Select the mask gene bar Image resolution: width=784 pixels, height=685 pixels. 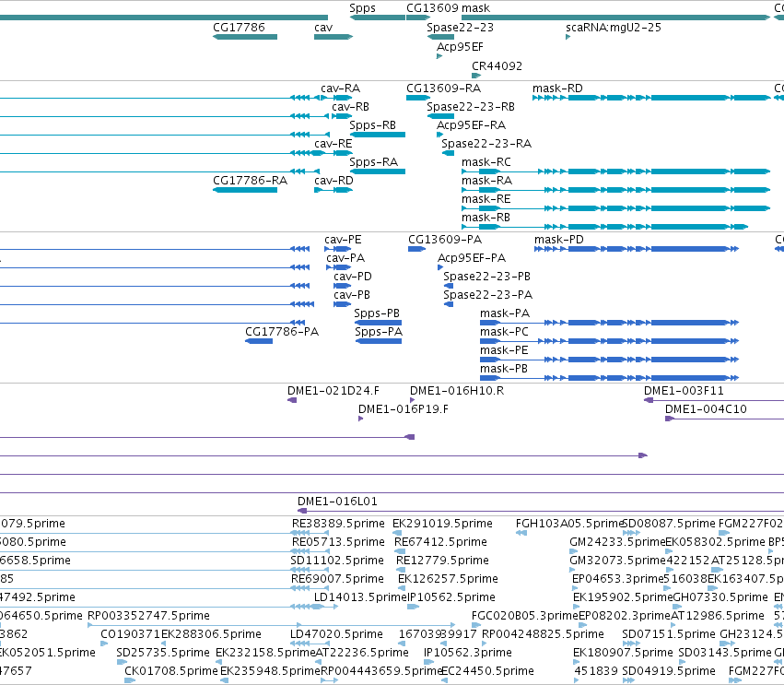615,18
